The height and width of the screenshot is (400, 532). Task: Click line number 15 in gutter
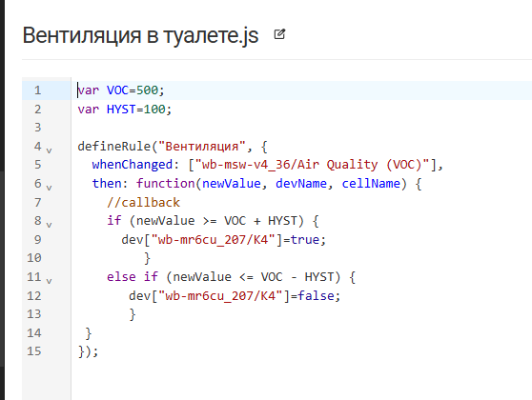pos(34,351)
